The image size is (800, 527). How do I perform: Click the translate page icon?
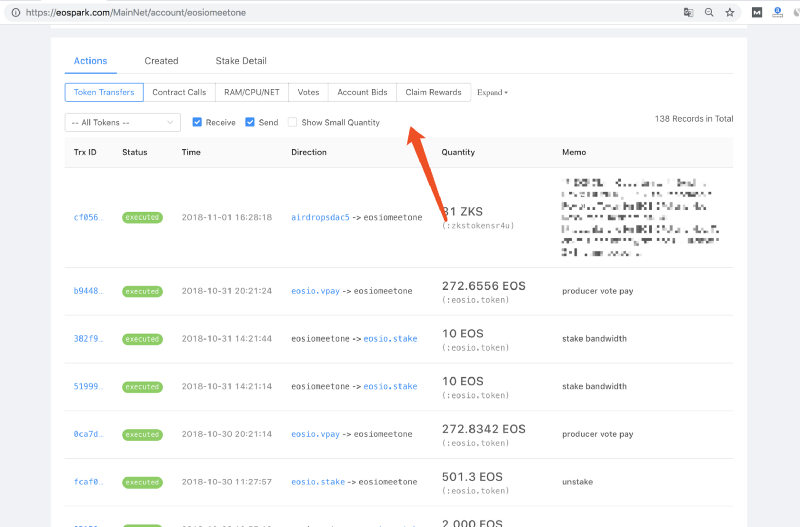point(688,13)
